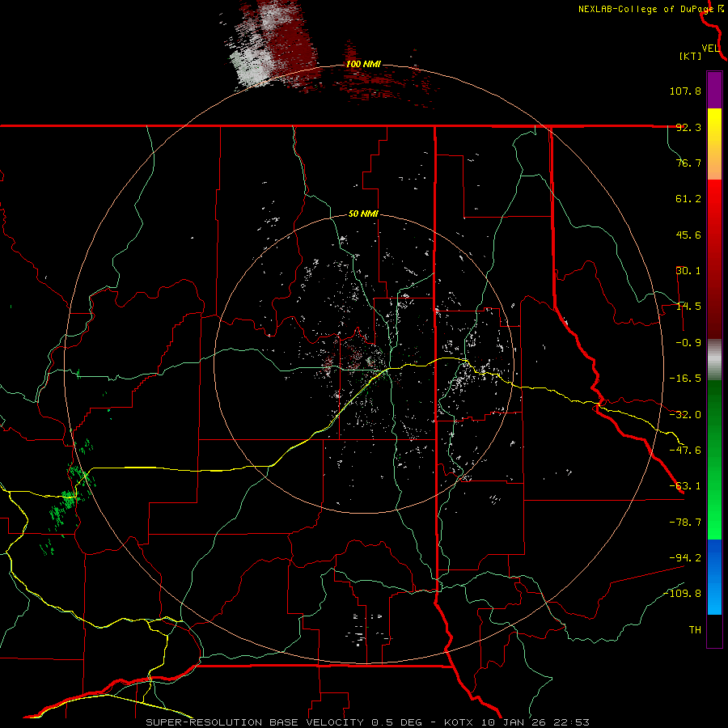Click the -16.5 legend value
The width and height of the screenshot is (728, 728).
pos(685,379)
